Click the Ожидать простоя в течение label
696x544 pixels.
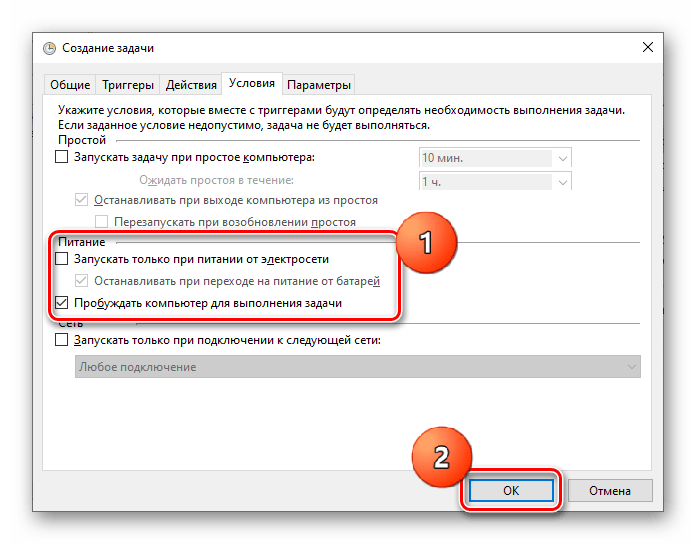click(216, 180)
